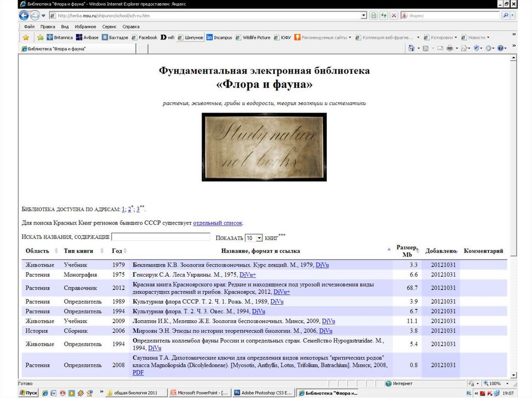
Task: Click the Print toolbar icon
Action: pyautogui.click(x=450, y=48)
